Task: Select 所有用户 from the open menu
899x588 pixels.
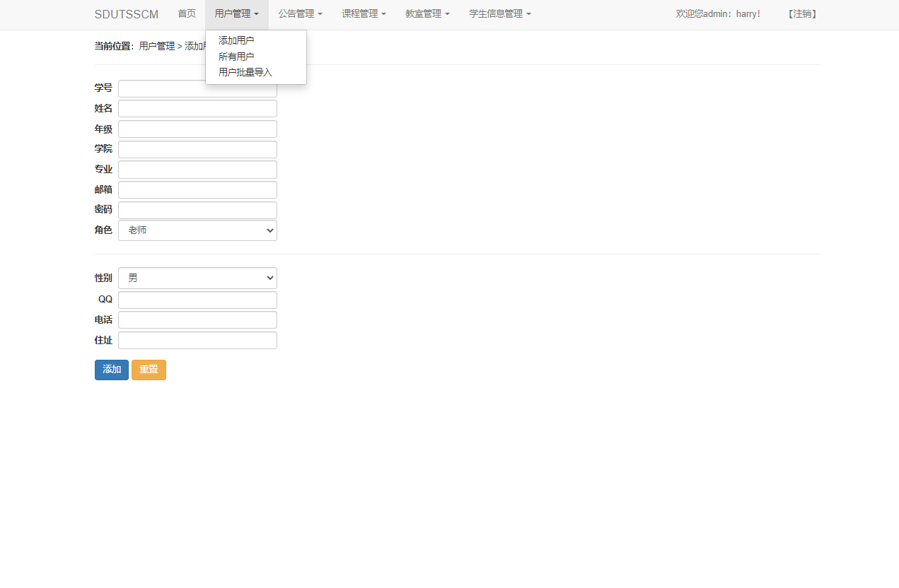Action: 236,56
